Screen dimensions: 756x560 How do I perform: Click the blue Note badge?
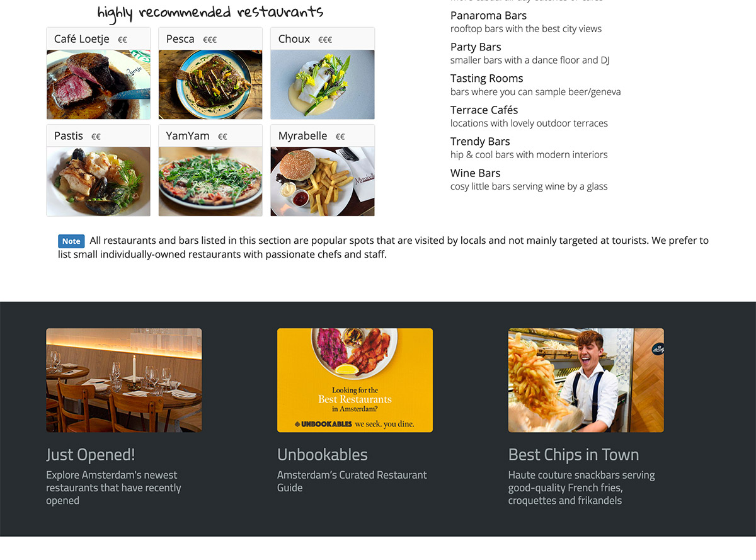[71, 241]
